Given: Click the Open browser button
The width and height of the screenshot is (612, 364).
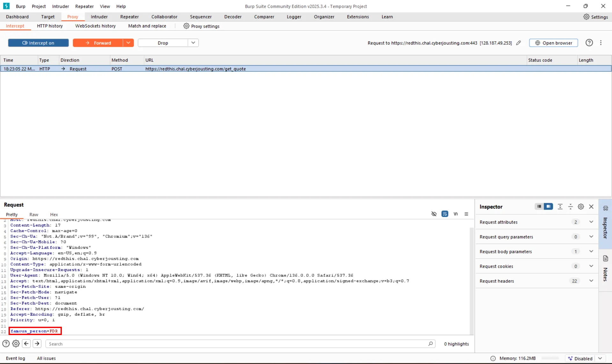Looking at the screenshot, I should (x=553, y=43).
